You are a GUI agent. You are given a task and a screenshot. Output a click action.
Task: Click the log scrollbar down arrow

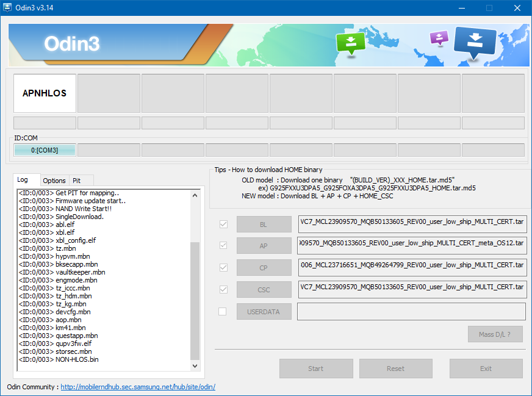click(195, 366)
